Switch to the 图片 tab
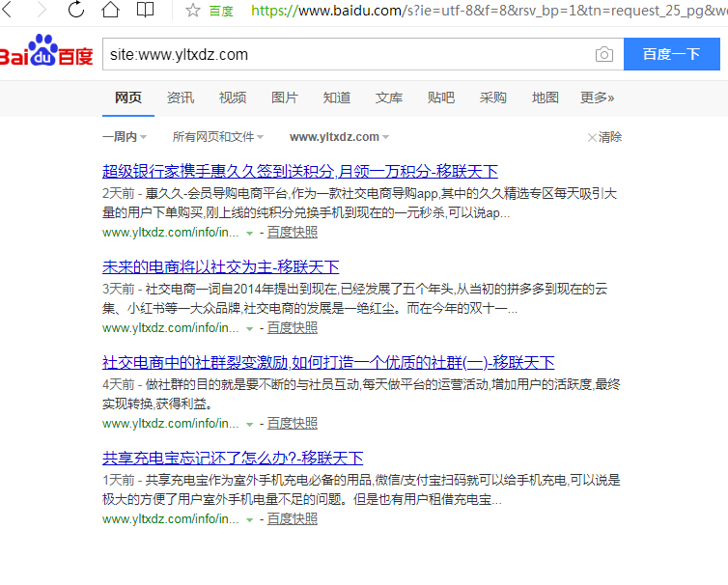The image size is (728, 585). (285, 97)
